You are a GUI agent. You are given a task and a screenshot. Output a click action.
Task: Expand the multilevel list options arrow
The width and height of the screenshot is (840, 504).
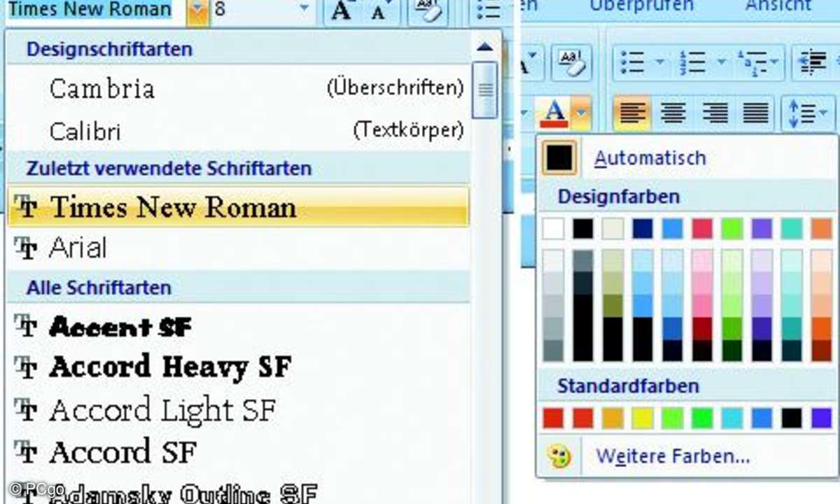(774, 63)
